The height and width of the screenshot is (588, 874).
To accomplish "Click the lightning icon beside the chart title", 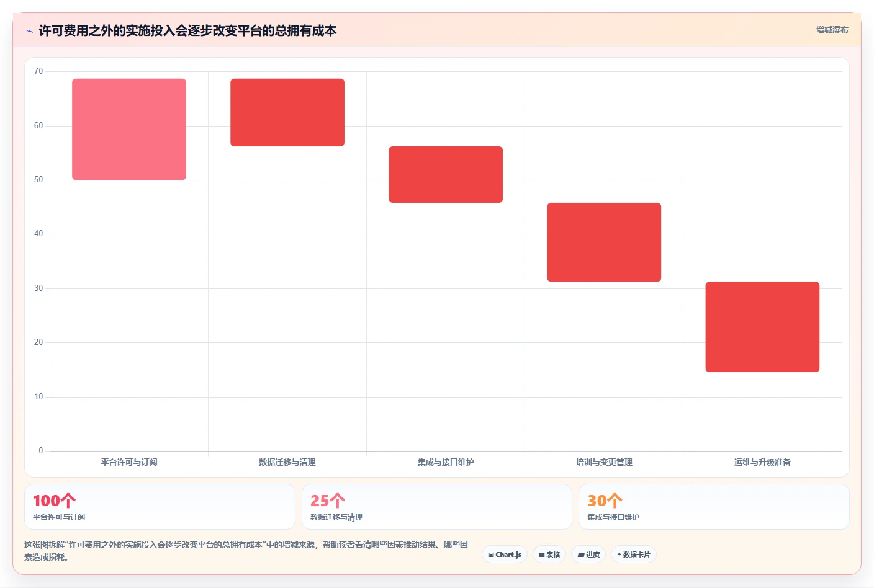I will pyautogui.click(x=29, y=31).
